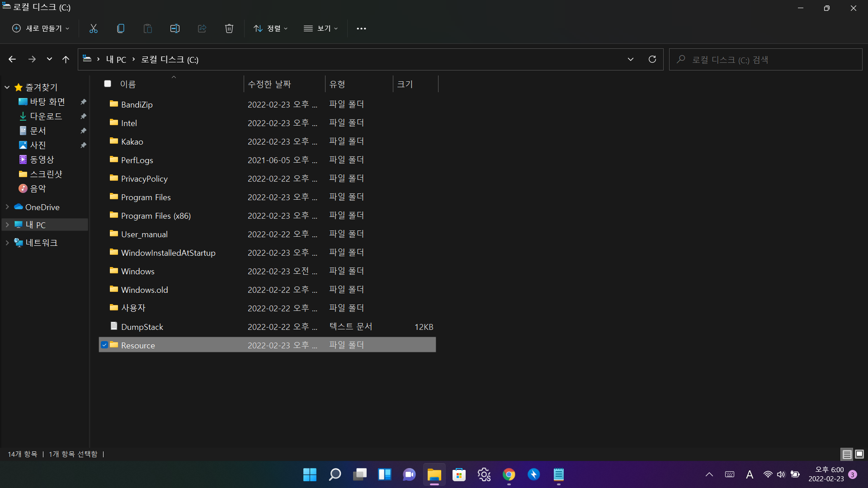Screen dimensions: 868x488
Task: Collapse the 즐겨찾기 favorites section
Action: (7, 87)
